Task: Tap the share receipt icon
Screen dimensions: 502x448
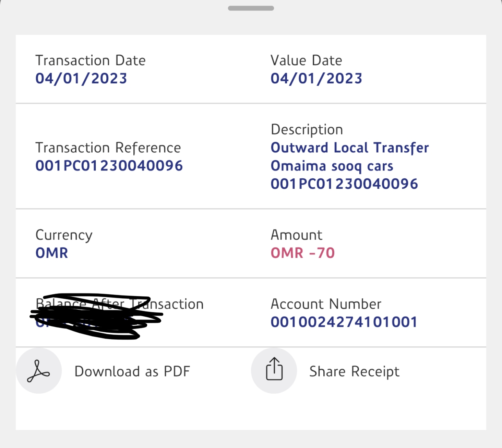Action: click(274, 370)
